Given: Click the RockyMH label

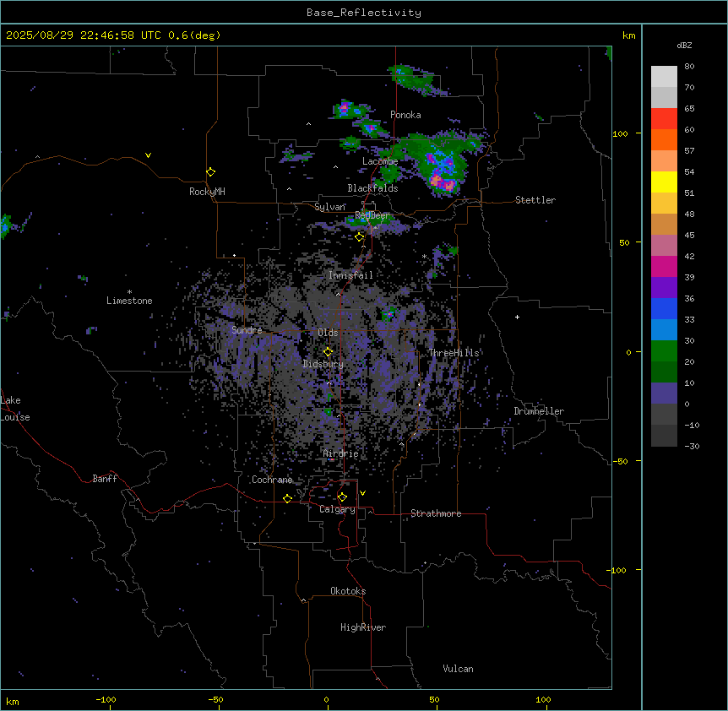Looking at the screenshot, I should [x=207, y=192].
